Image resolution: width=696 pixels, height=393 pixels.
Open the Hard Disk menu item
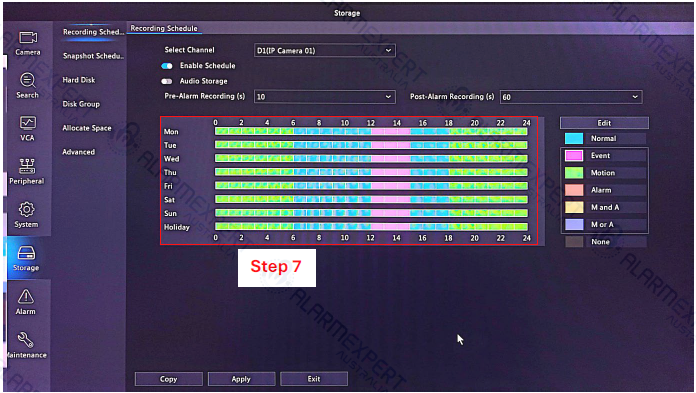click(x=79, y=80)
